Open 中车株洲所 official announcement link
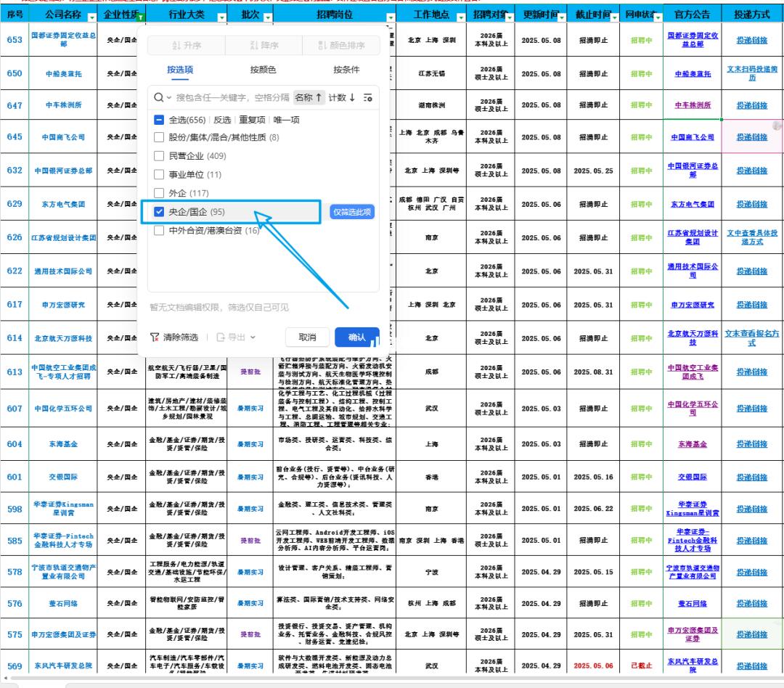The width and height of the screenshot is (784, 688). click(x=693, y=105)
